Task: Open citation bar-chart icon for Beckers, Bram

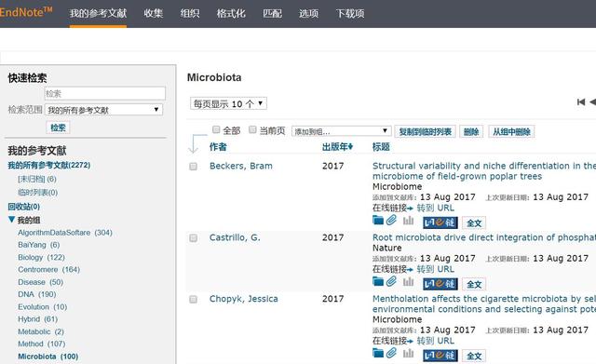Action: (x=408, y=221)
